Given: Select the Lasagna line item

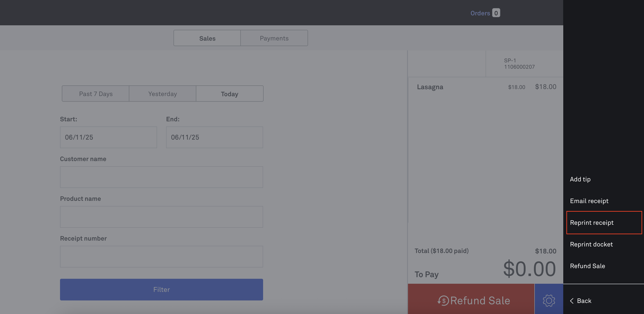Looking at the screenshot, I should click(486, 87).
